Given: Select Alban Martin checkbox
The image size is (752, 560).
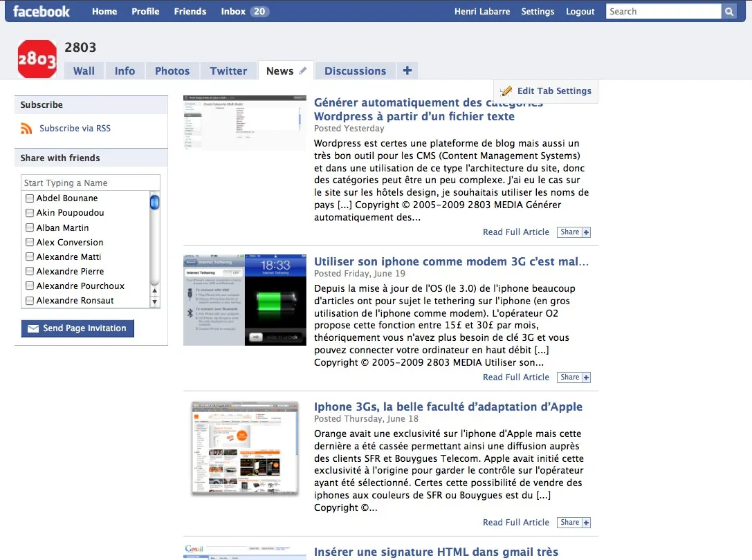Looking at the screenshot, I should [30, 227].
